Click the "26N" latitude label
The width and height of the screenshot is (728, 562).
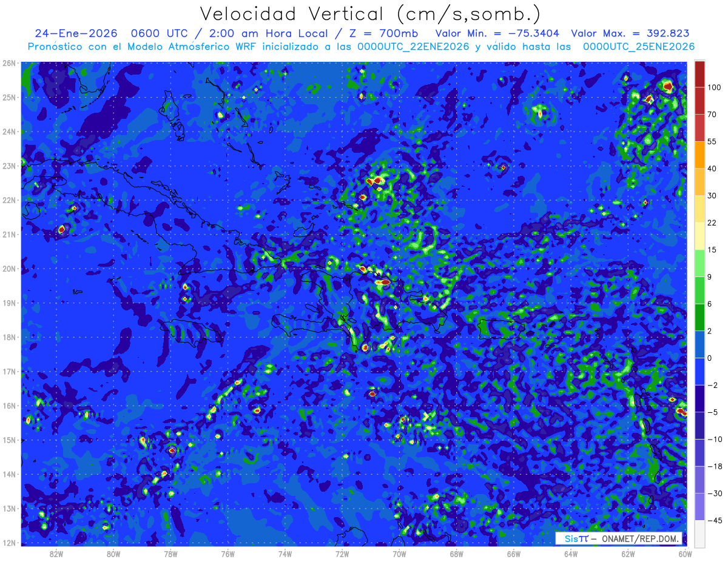click(x=9, y=63)
